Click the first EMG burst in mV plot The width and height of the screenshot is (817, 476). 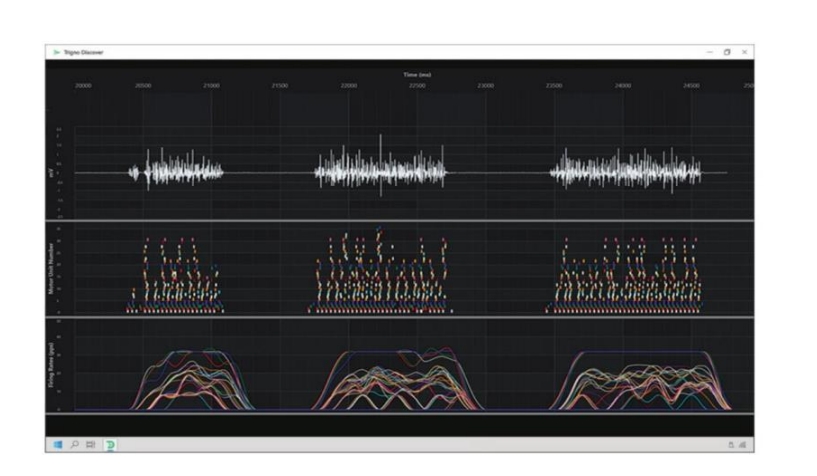click(180, 172)
